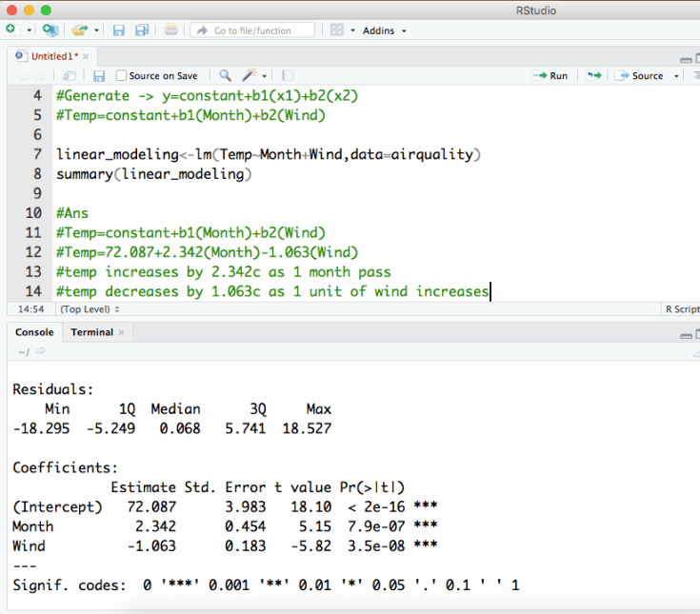Click the print document icon
This screenshot has width=700, height=614.
[x=170, y=30]
